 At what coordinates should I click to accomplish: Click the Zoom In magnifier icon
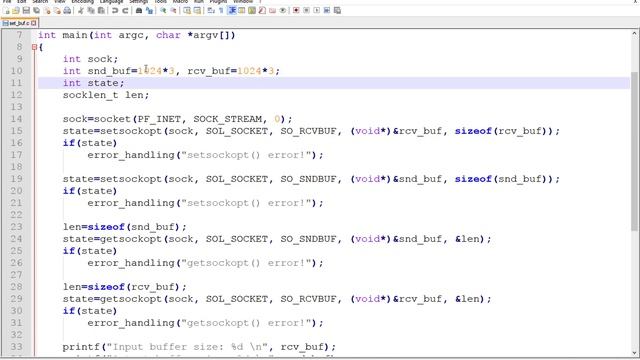(163, 10)
